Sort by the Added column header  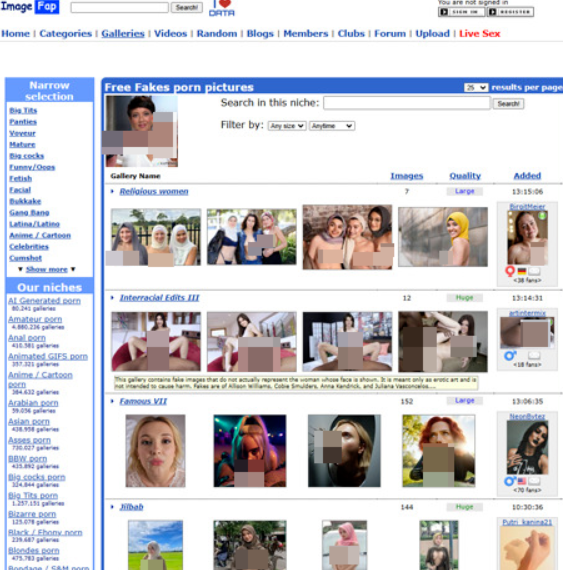(x=527, y=176)
